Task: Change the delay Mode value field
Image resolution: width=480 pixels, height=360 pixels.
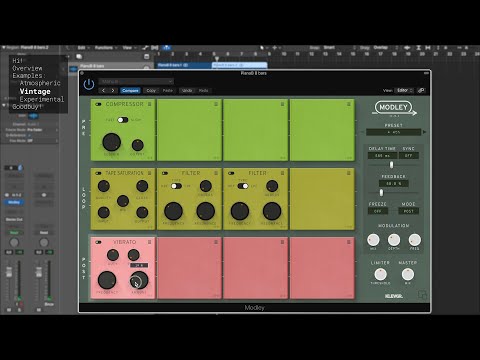Action: (409, 211)
